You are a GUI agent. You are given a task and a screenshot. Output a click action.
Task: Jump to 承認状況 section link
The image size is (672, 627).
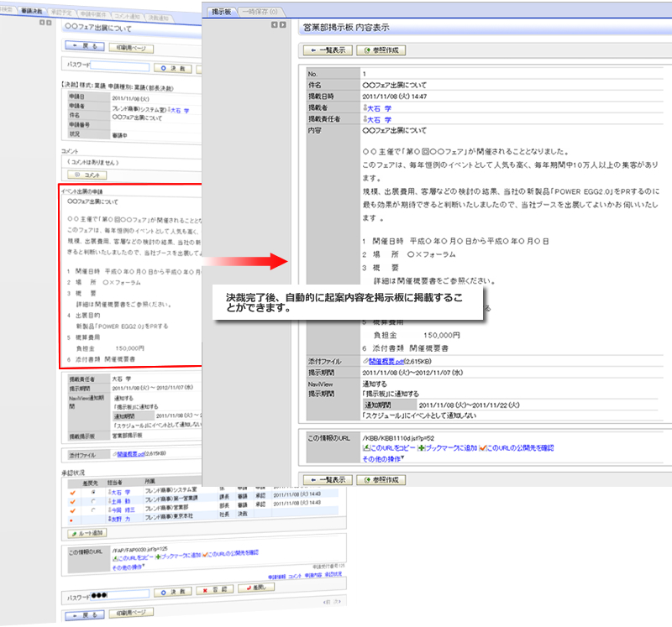[x=333, y=574]
